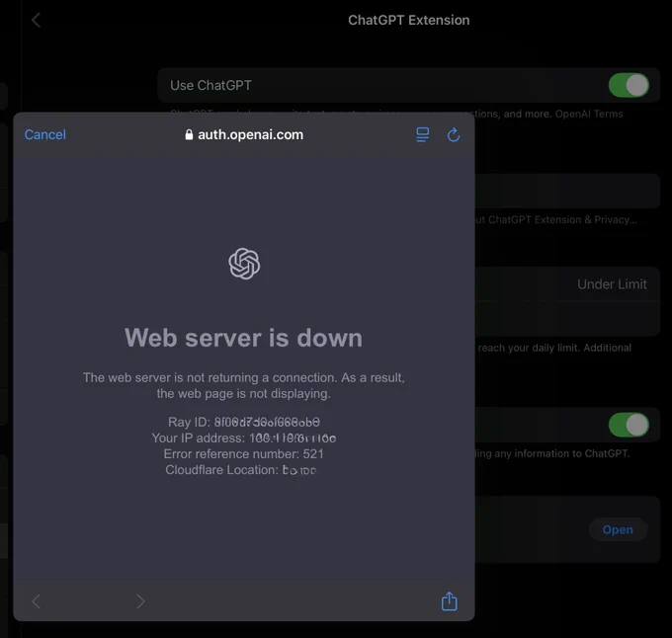Tap the Open button in settings

coord(618,529)
